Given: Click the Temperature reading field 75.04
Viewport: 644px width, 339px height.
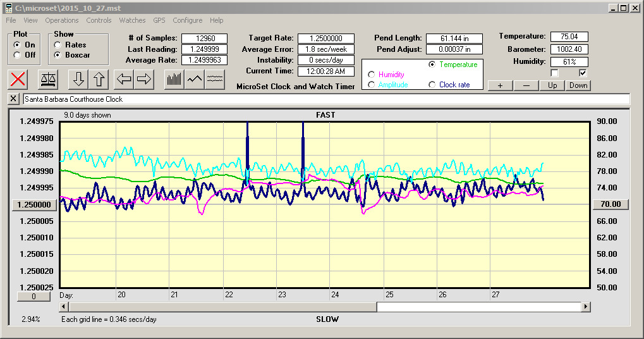Looking at the screenshot, I should tap(569, 37).
